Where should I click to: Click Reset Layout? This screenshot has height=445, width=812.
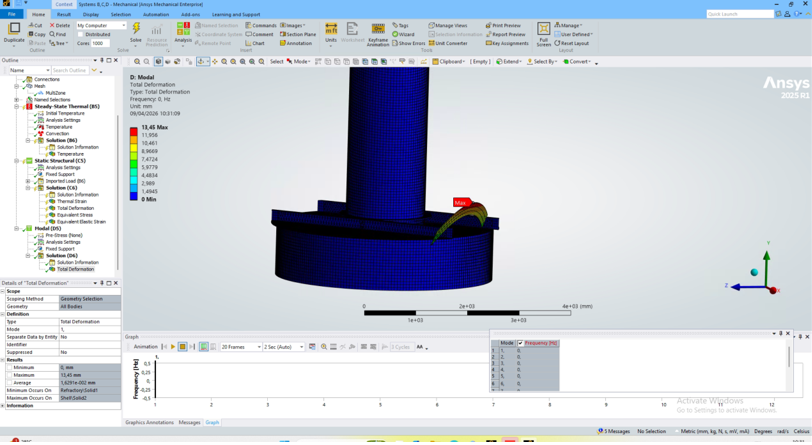(x=572, y=43)
